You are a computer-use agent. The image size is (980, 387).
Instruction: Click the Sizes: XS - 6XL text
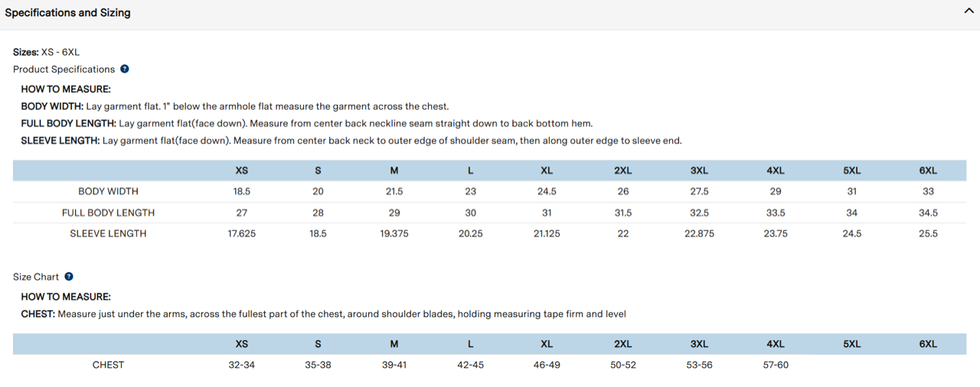(x=46, y=52)
